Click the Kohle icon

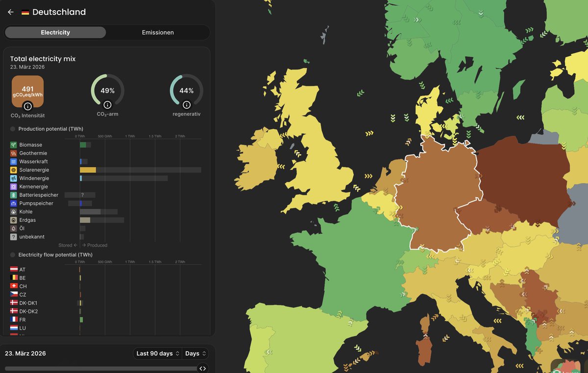coord(14,211)
